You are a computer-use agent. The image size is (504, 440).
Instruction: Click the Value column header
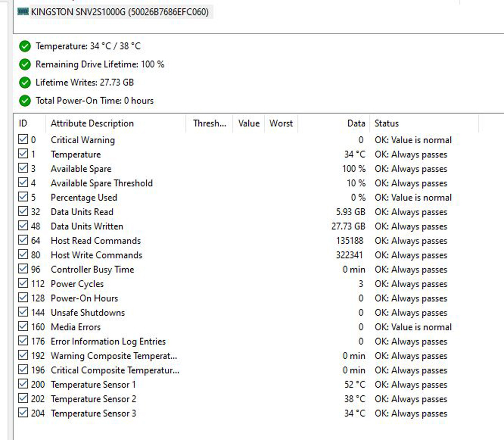(x=249, y=124)
